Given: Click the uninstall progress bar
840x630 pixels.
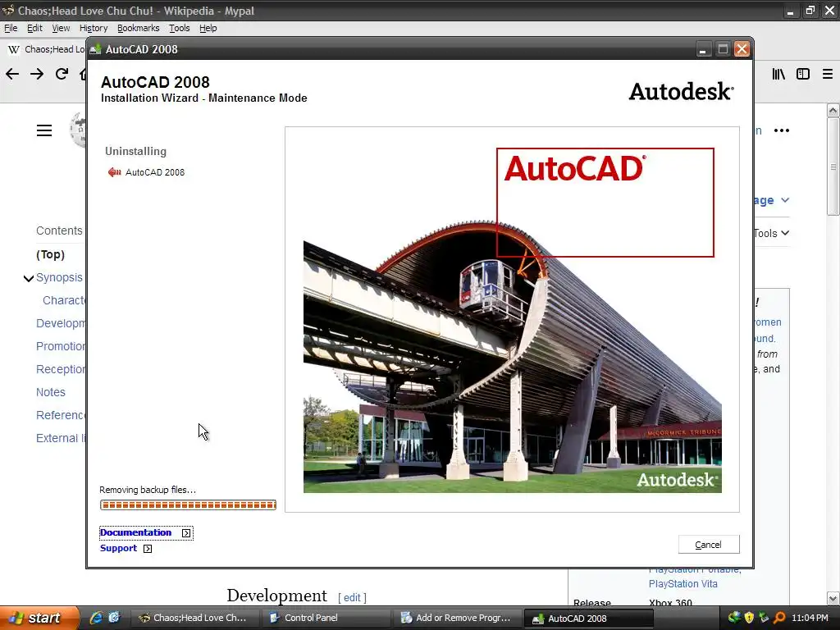Looking at the screenshot, I should click(x=188, y=504).
